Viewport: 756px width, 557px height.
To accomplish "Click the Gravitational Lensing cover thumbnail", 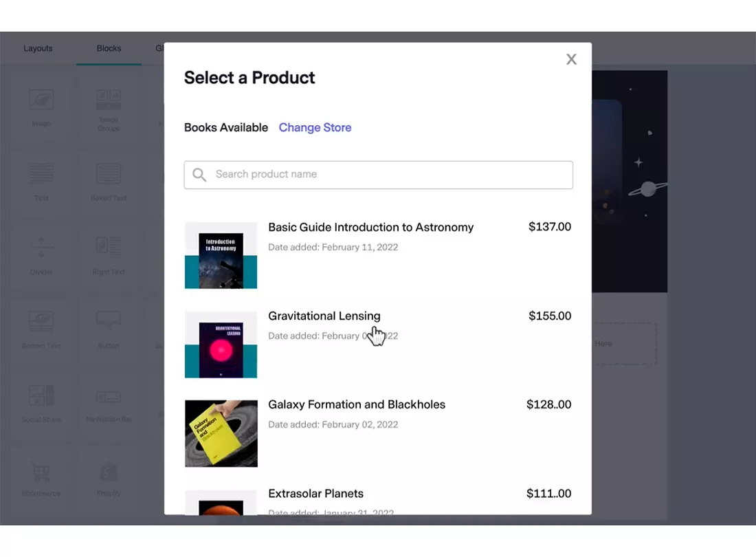I will click(221, 345).
